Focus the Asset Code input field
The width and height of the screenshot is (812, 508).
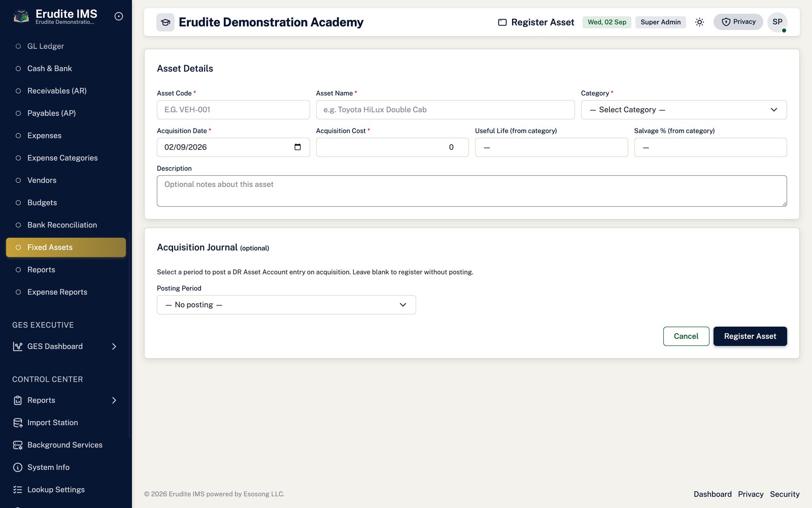(233, 110)
